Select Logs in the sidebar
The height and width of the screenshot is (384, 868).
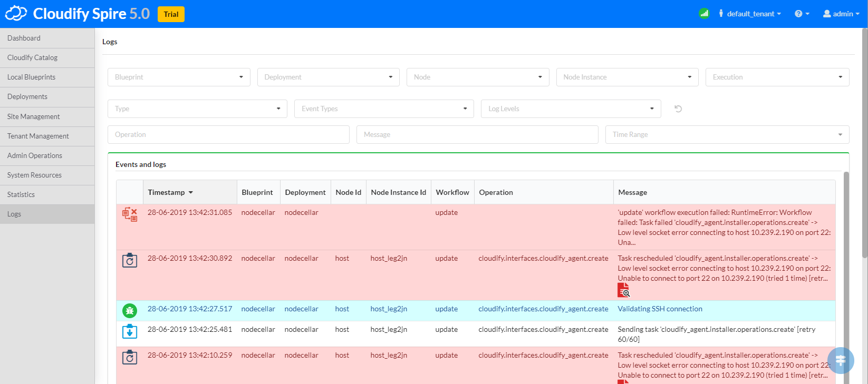(47, 214)
